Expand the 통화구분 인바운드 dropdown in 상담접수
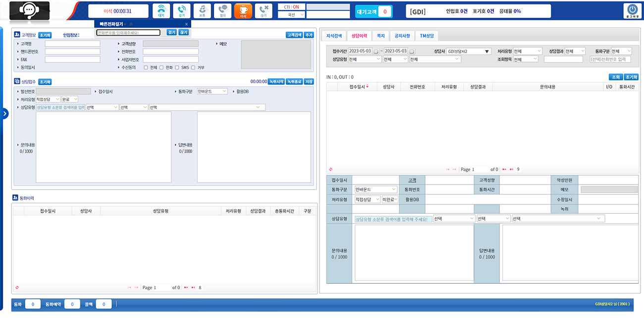Viewport: 644px width, 318px height. pyautogui.click(x=212, y=91)
